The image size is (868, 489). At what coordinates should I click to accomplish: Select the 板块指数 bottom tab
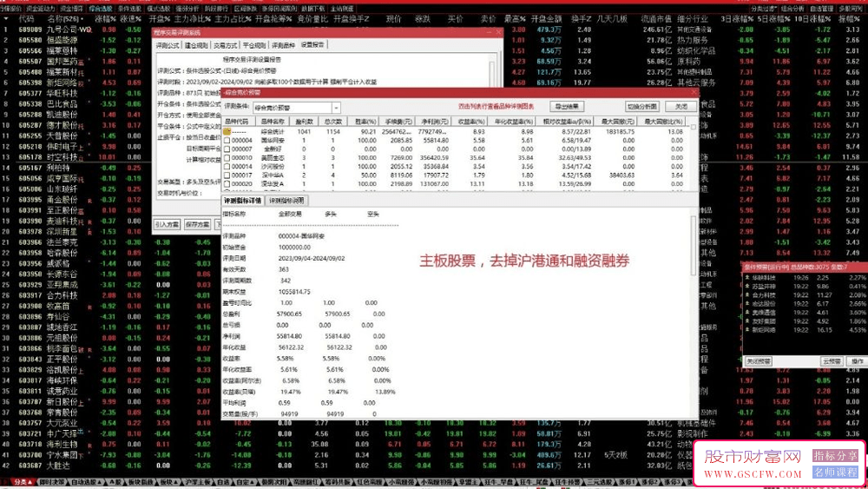(x=140, y=482)
